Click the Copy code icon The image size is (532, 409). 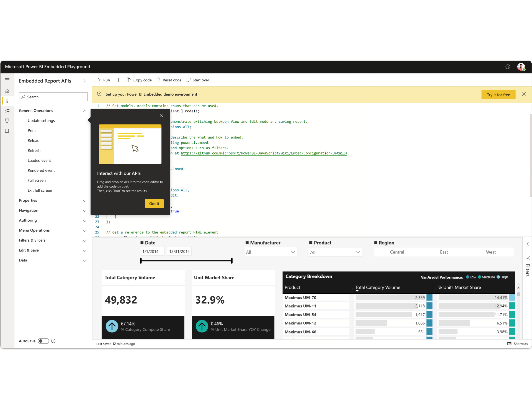(x=129, y=80)
